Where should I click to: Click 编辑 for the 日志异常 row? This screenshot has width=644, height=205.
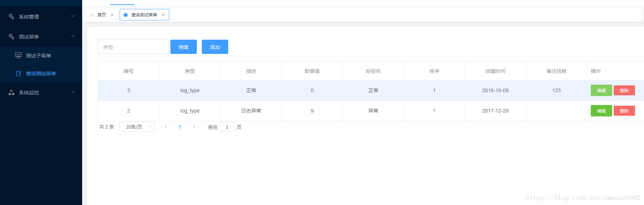[x=601, y=111]
